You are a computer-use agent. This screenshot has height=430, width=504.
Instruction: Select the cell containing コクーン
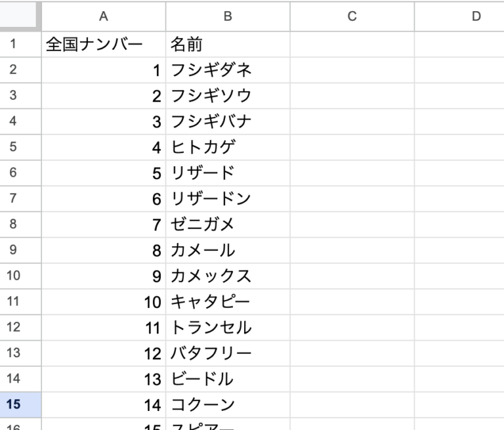(227, 404)
